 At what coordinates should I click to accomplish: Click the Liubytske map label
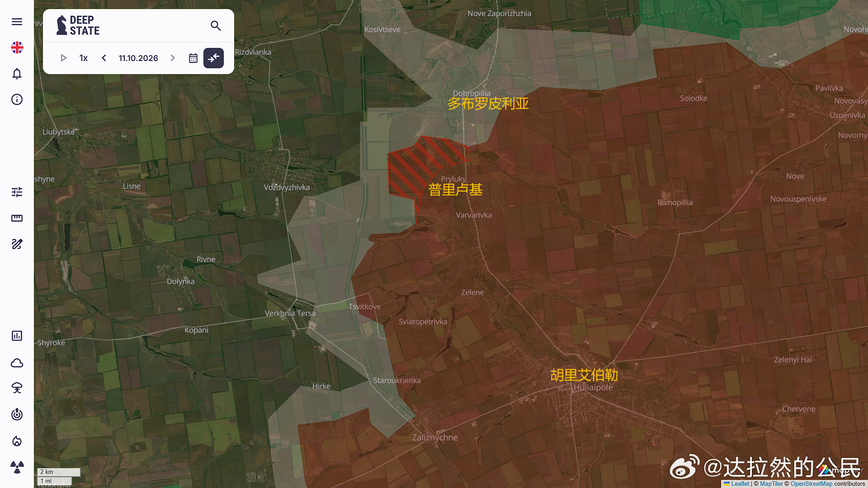pyautogui.click(x=58, y=132)
